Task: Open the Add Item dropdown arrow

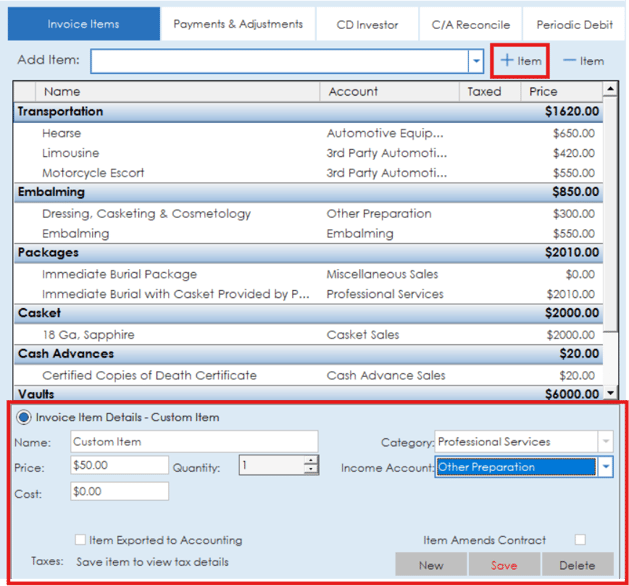Action: 476,61
